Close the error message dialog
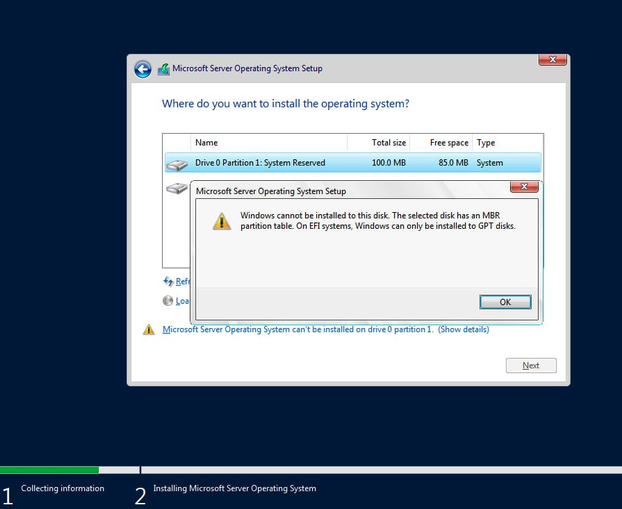 pos(524,186)
